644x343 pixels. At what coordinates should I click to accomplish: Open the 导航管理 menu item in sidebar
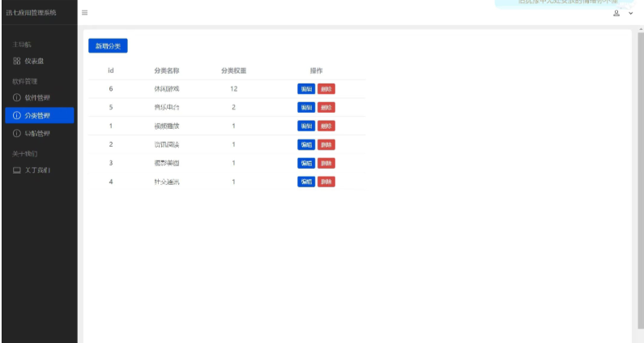click(x=38, y=133)
